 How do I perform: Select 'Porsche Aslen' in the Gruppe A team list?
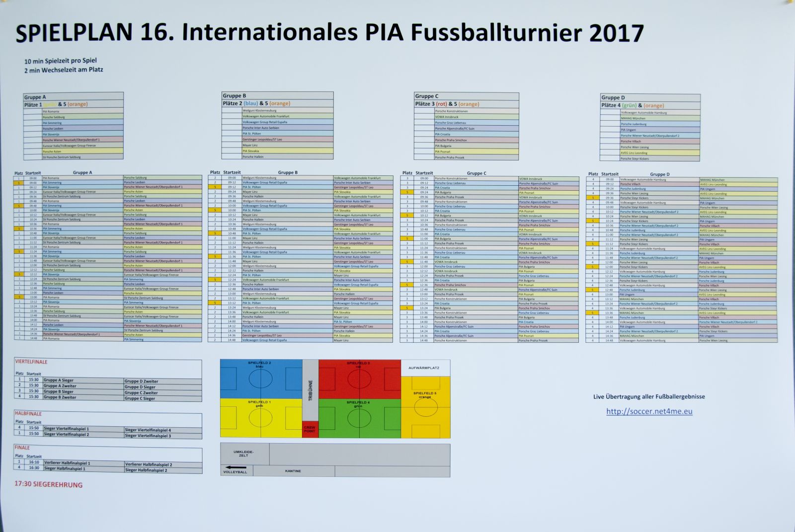tap(82, 151)
